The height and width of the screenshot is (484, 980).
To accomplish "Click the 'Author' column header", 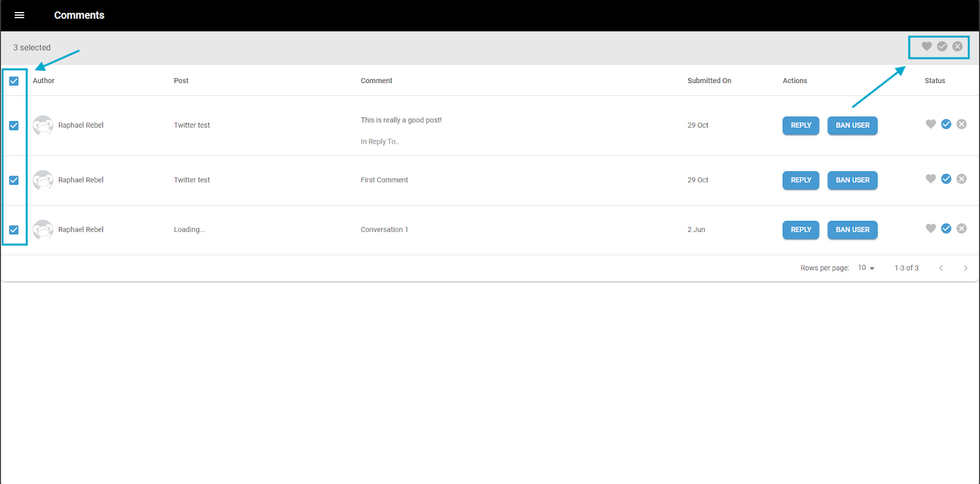I will coord(44,81).
